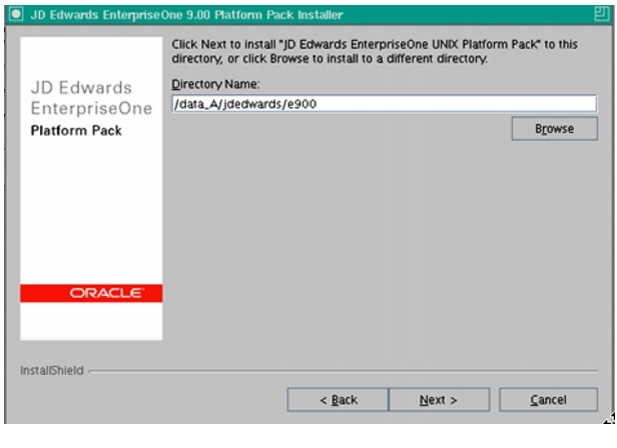Image resolution: width=617 pixels, height=448 pixels.
Task: Click the 'Directory Name:' label
Action: 216,84
